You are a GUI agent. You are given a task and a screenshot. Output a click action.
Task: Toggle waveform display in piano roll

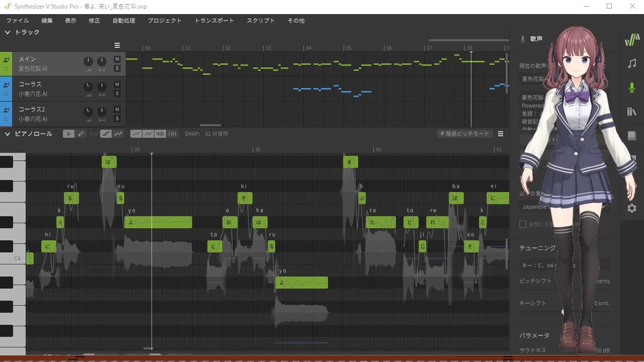click(160, 134)
